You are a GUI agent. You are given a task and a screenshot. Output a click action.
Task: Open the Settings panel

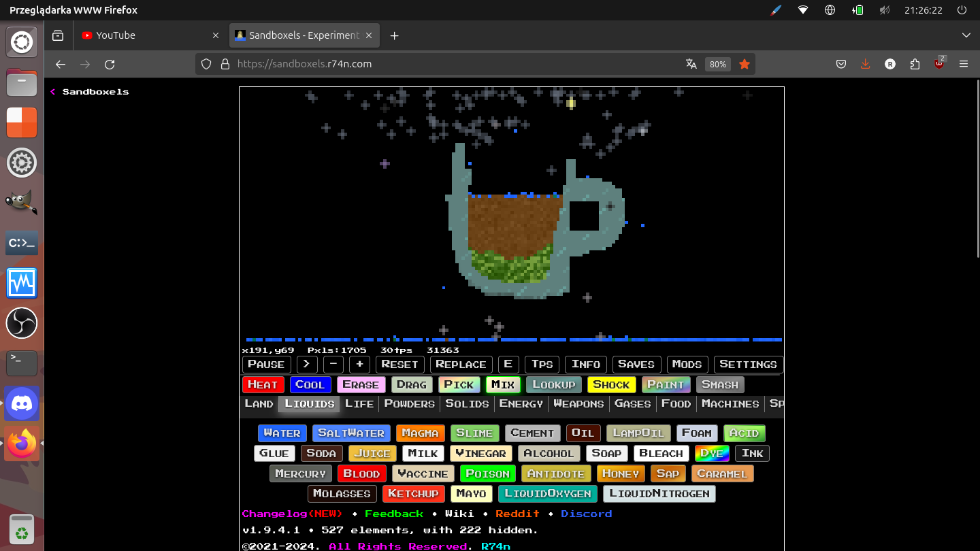pyautogui.click(x=748, y=365)
